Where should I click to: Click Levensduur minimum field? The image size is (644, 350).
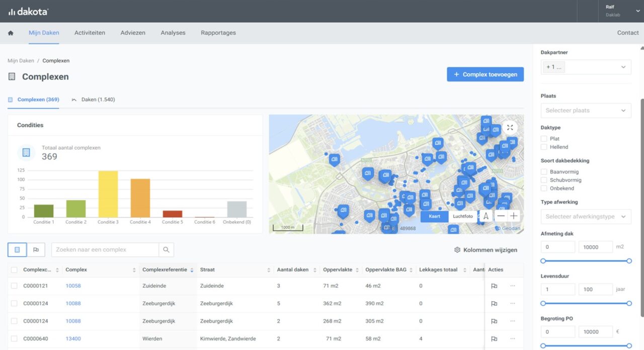pyautogui.click(x=558, y=290)
